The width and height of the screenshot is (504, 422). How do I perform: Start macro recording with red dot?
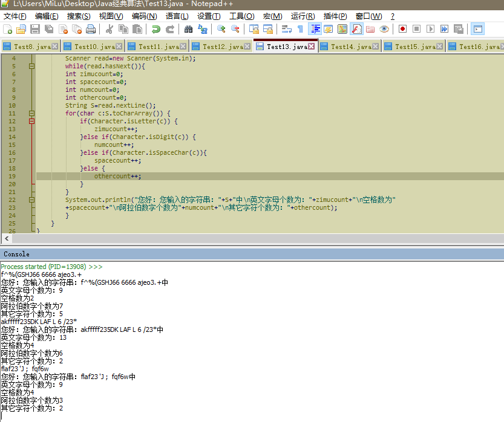click(x=402, y=29)
